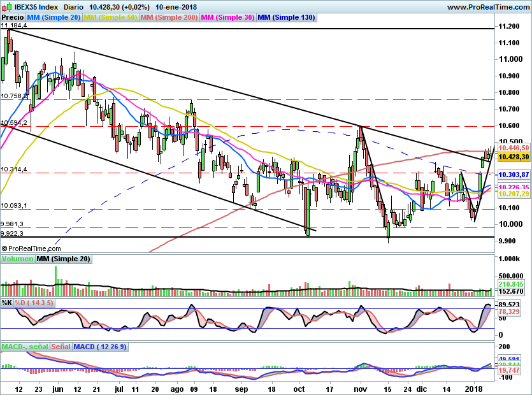This screenshot has width=532, height=395.
Task: Open the www.ProRealTime.com link in the top right
Action: [488, 7]
